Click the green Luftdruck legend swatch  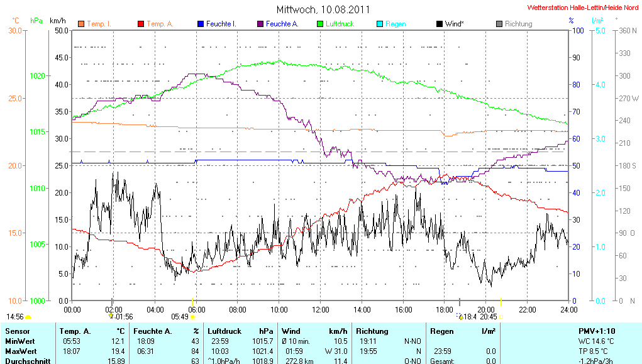point(320,24)
